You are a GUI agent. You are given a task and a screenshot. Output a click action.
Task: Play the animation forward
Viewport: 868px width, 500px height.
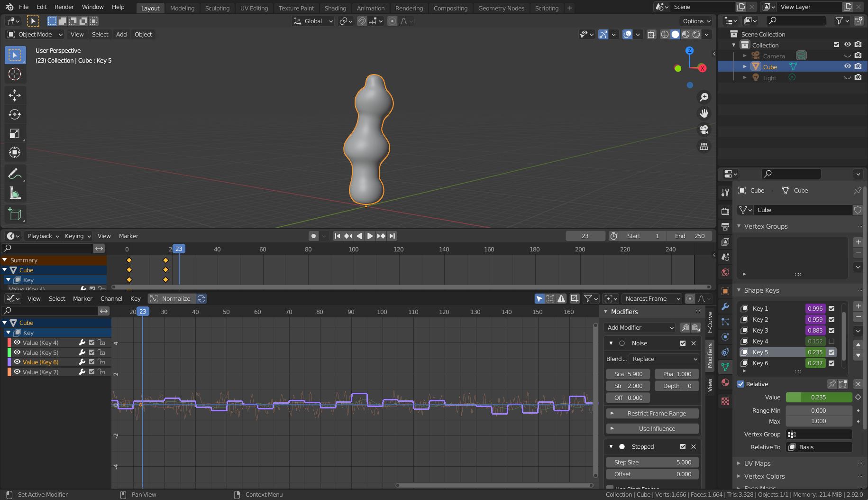click(x=370, y=236)
